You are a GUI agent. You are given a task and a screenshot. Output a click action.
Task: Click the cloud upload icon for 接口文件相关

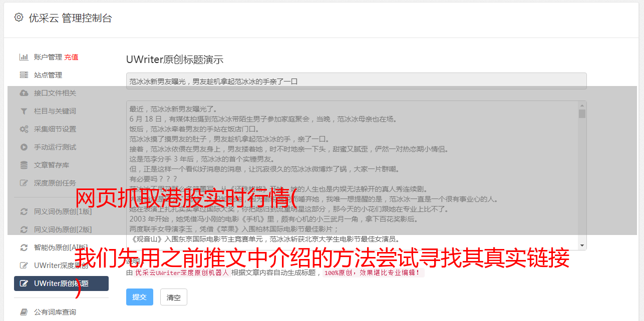point(24,93)
